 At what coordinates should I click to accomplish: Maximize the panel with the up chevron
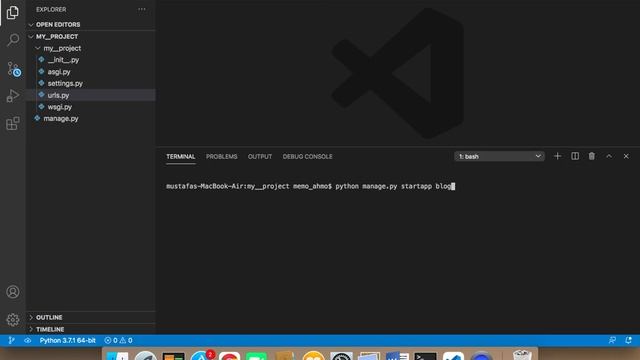pyautogui.click(x=609, y=156)
